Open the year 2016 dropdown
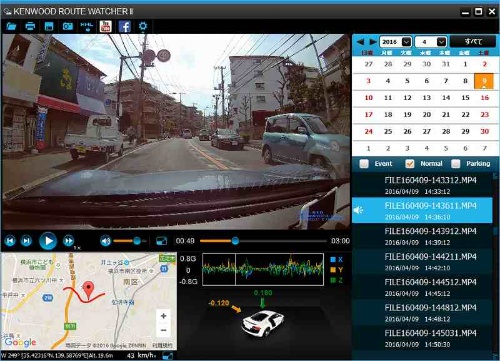Image resolution: width=500 pixels, height=361 pixels. tap(395, 42)
